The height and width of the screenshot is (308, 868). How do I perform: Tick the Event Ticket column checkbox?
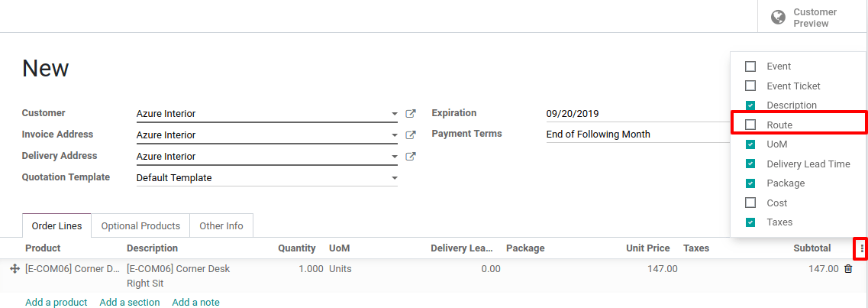click(x=750, y=86)
